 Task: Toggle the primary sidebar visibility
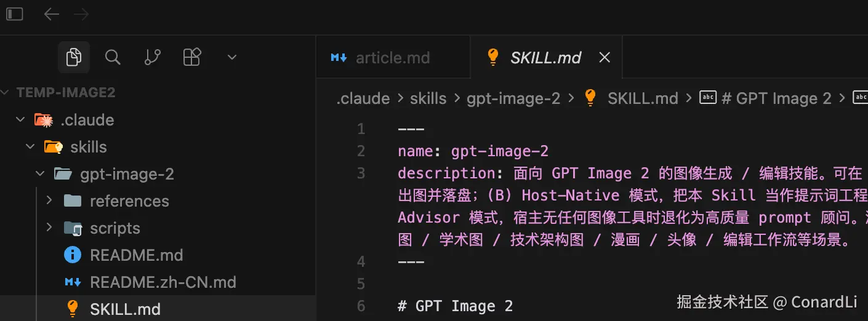point(15,14)
